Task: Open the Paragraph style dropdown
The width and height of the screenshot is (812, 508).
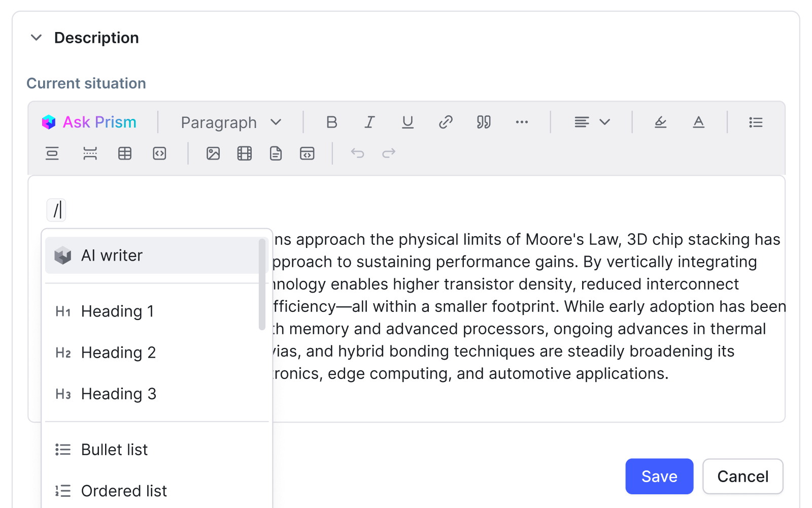Action: point(231,122)
